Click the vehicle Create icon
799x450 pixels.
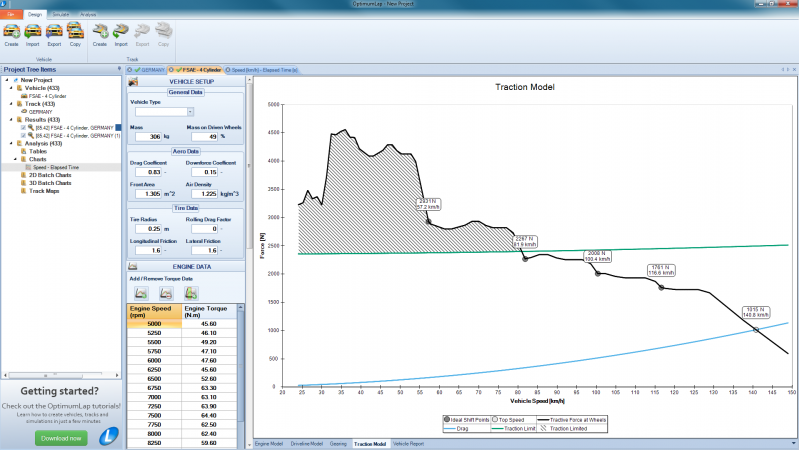(12, 31)
